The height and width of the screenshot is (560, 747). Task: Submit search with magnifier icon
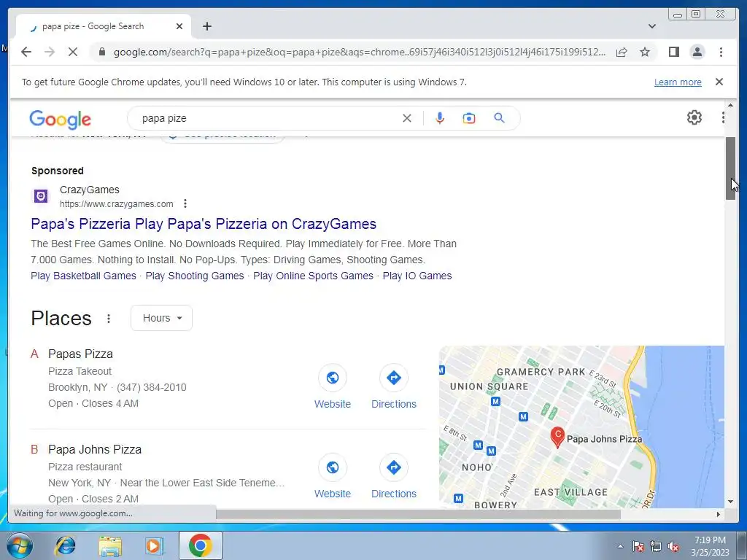(499, 118)
